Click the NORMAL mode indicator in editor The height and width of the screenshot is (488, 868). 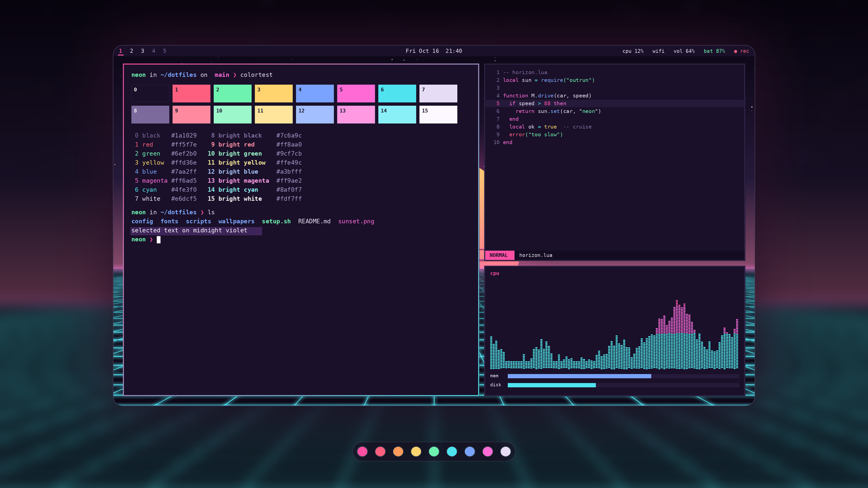[499, 255]
